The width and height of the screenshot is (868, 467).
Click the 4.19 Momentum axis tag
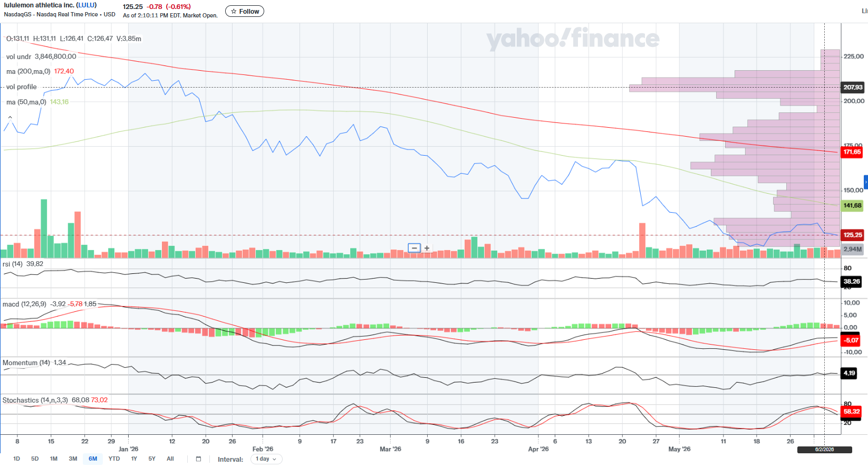pyautogui.click(x=849, y=373)
